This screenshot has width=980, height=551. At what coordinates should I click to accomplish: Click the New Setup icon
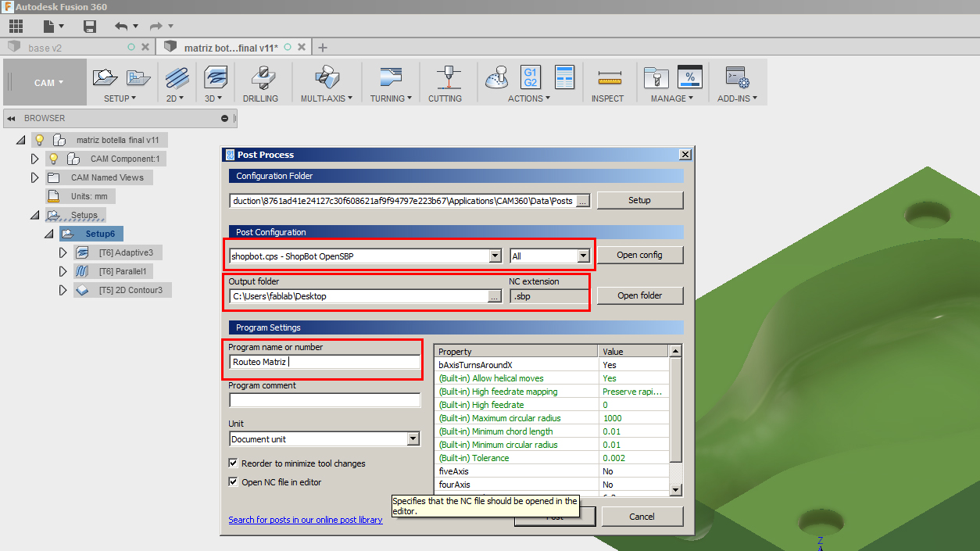coord(105,77)
